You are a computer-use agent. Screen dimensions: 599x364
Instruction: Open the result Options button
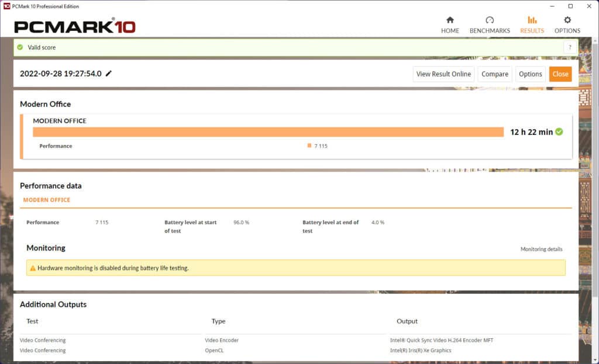(530, 74)
